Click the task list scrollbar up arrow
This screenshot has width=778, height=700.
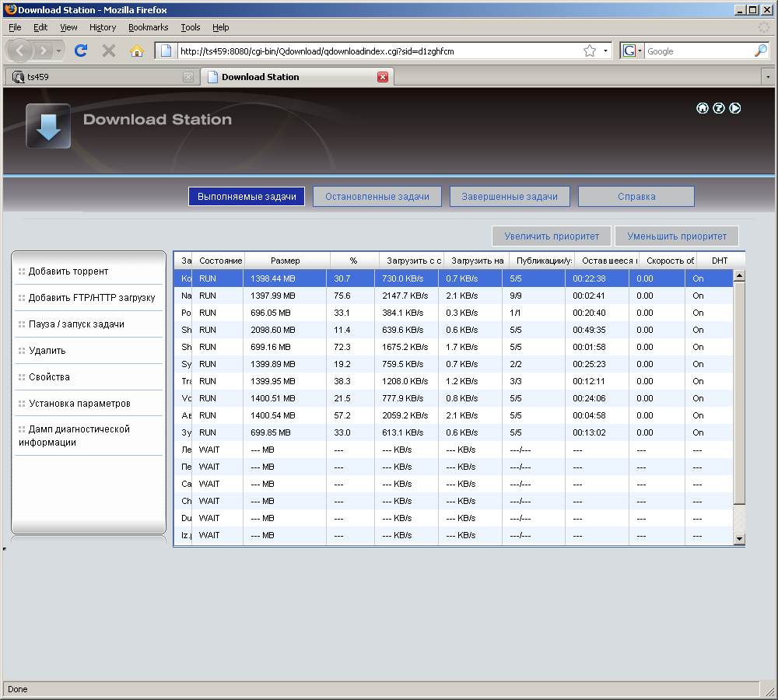(x=739, y=275)
